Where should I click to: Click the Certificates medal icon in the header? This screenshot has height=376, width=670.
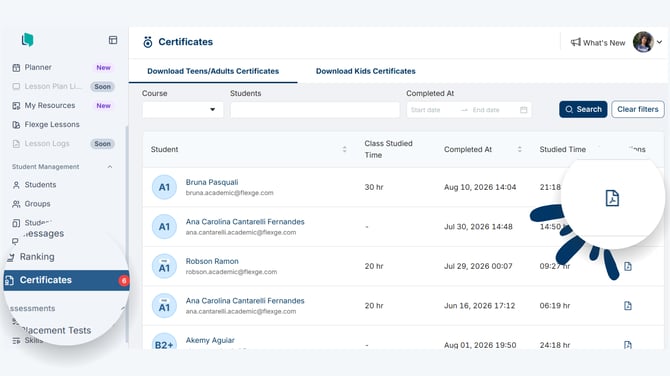click(148, 42)
